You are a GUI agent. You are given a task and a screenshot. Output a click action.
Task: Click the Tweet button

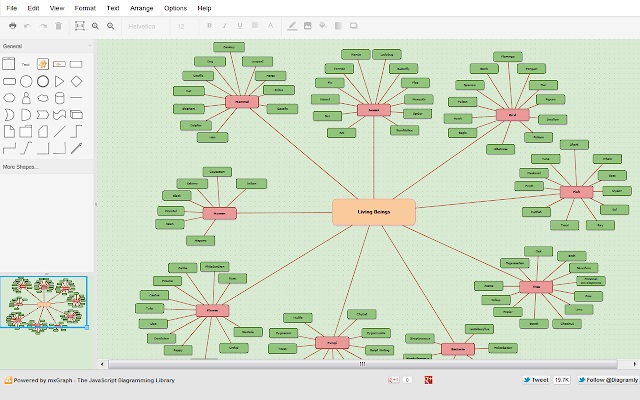click(536, 380)
